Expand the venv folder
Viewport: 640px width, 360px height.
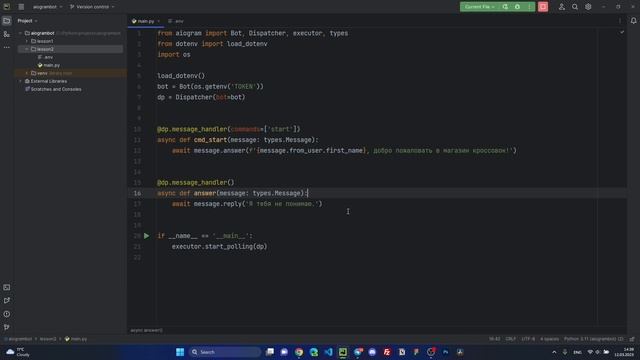[x=27, y=73]
